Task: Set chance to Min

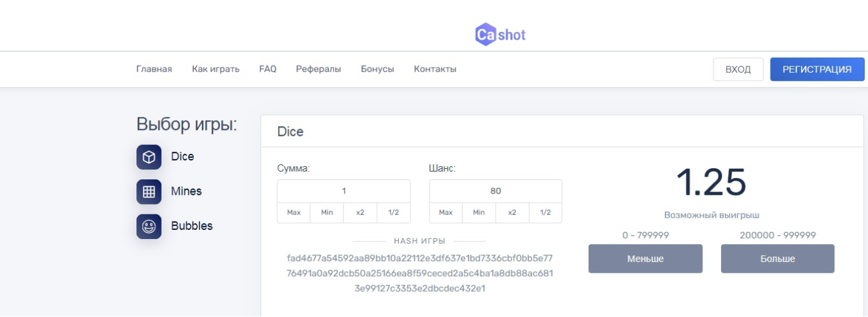Action: (x=479, y=212)
